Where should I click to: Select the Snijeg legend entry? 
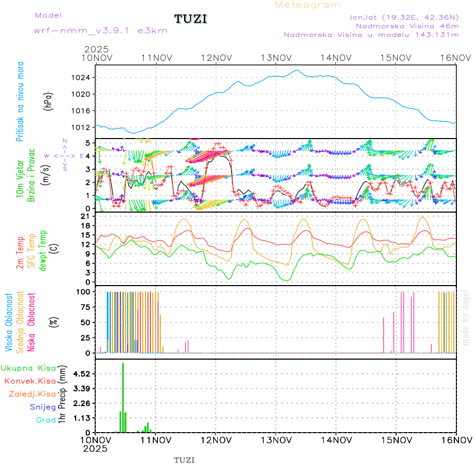[43, 407]
